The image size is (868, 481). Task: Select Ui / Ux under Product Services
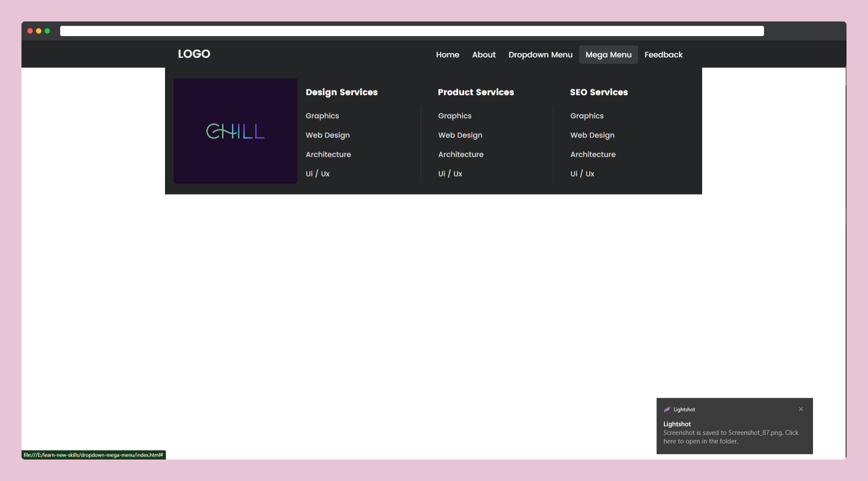click(450, 174)
